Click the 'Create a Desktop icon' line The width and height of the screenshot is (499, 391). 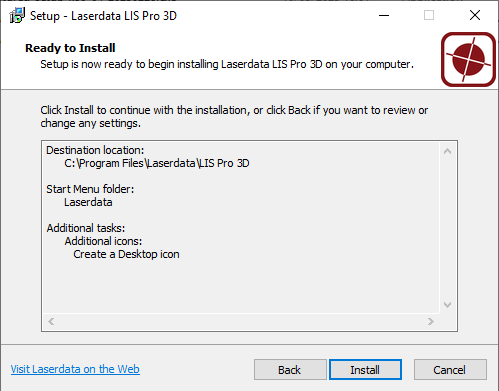pos(126,254)
